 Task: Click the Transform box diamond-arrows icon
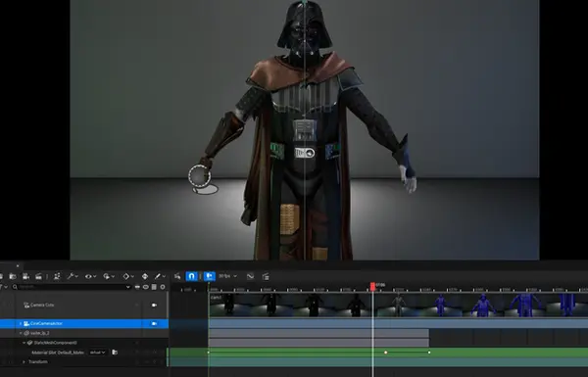145,276
